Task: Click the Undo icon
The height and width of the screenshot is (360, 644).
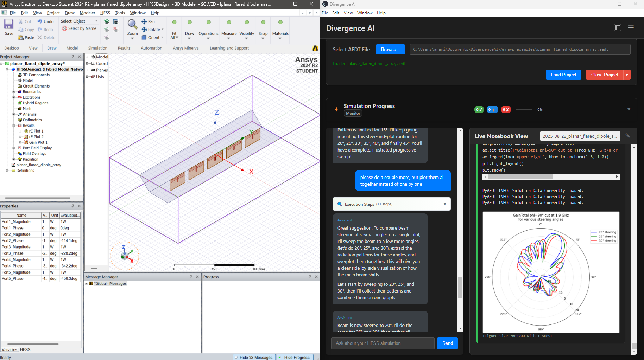Action: pyautogui.click(x=40, y=21)
